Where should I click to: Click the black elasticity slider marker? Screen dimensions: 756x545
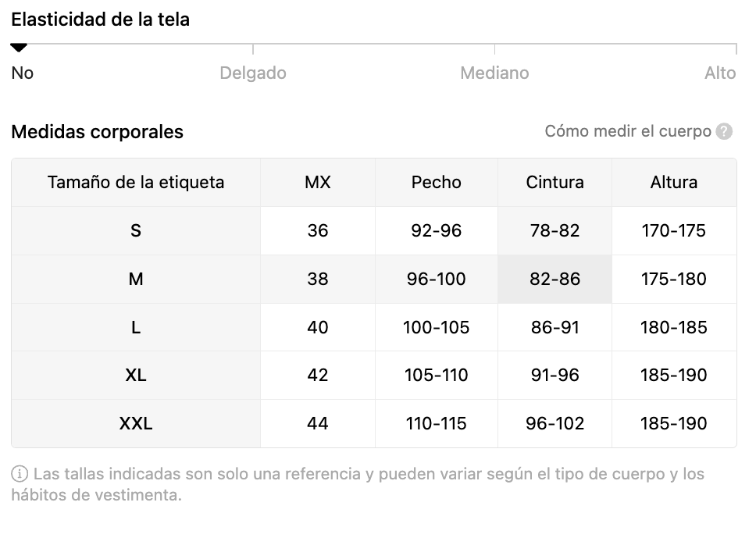pyautogui.click(x=19, y=48)
